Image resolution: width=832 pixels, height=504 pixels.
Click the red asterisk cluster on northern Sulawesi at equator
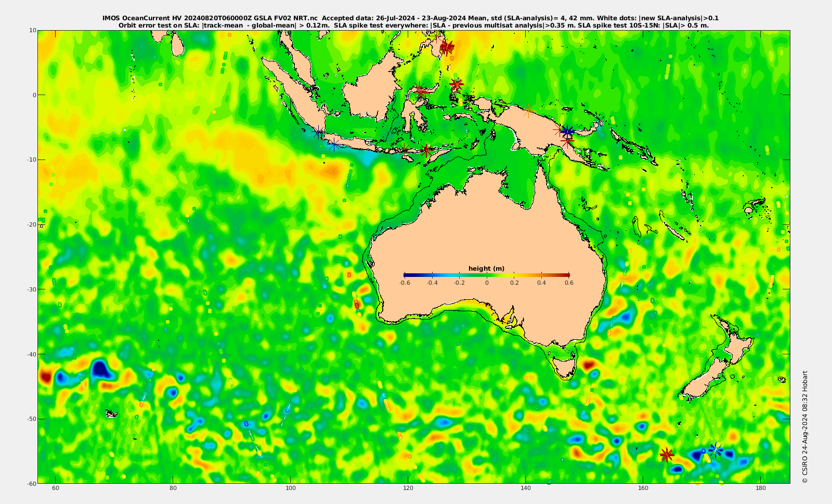[x=421, y=91]
